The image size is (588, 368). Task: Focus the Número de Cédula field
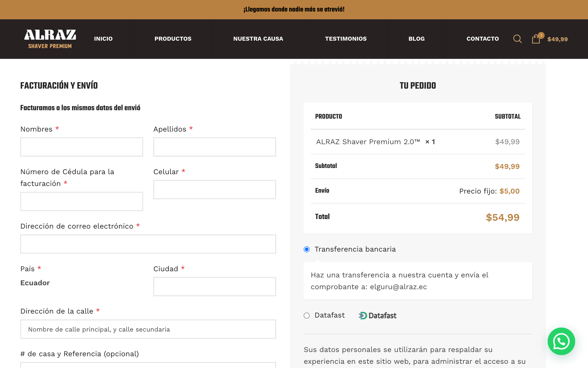82,201
